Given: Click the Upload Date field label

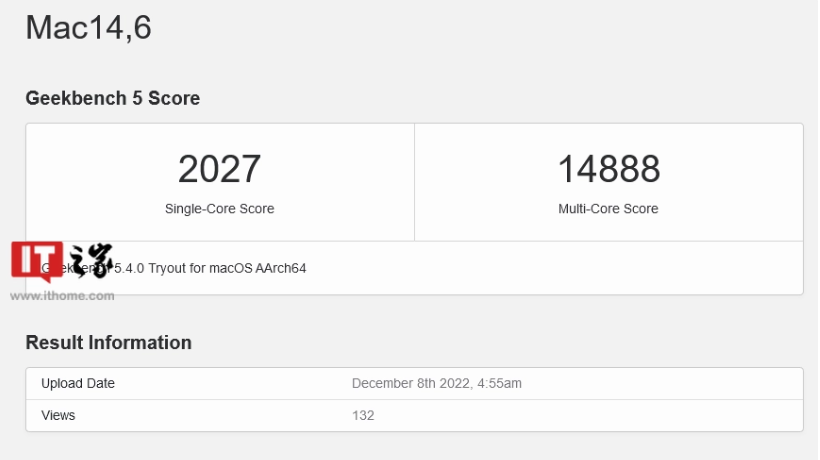Looking at the screenshot, I should tap(78, 383).
